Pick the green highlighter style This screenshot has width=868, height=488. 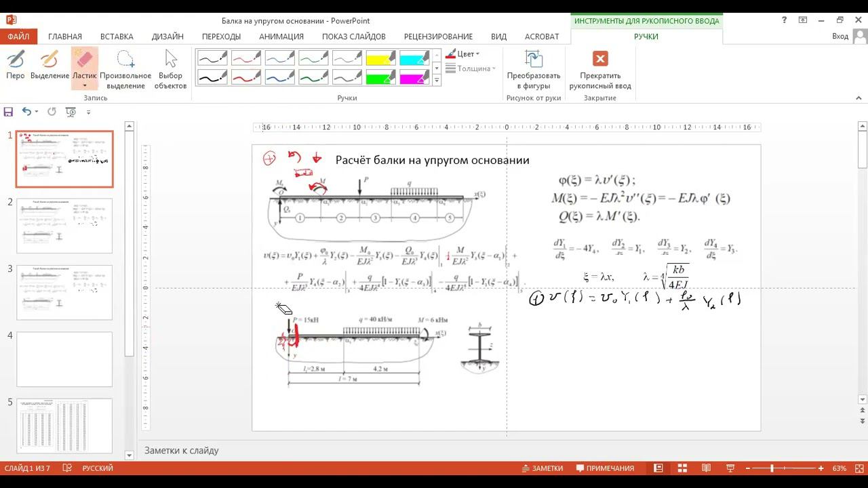coord(380,77)
